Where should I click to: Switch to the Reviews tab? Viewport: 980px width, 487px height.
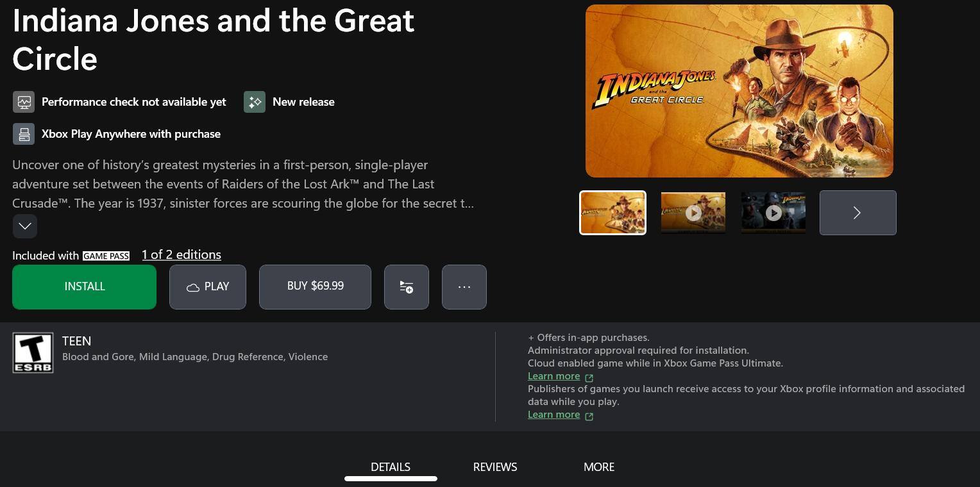(495, 467)
